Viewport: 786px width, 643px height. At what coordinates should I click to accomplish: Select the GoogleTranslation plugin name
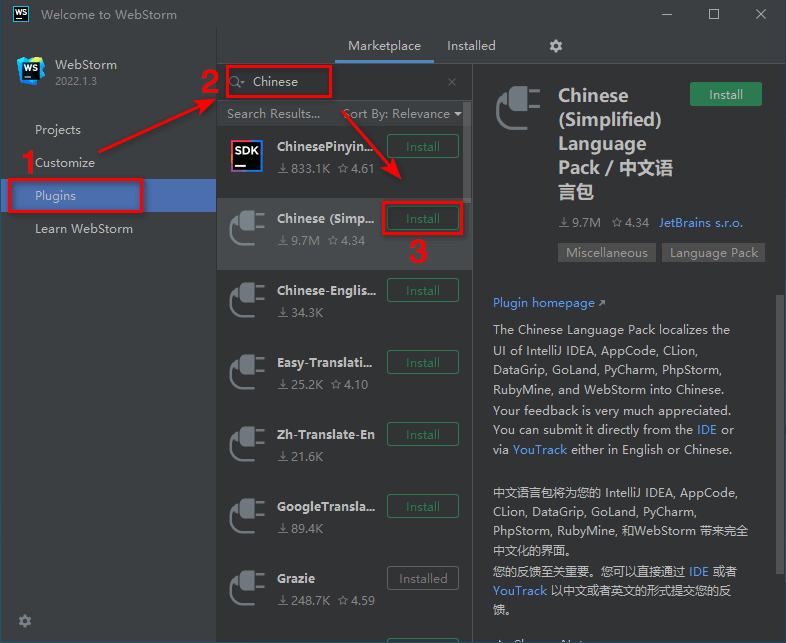click(x=326, y=507)
